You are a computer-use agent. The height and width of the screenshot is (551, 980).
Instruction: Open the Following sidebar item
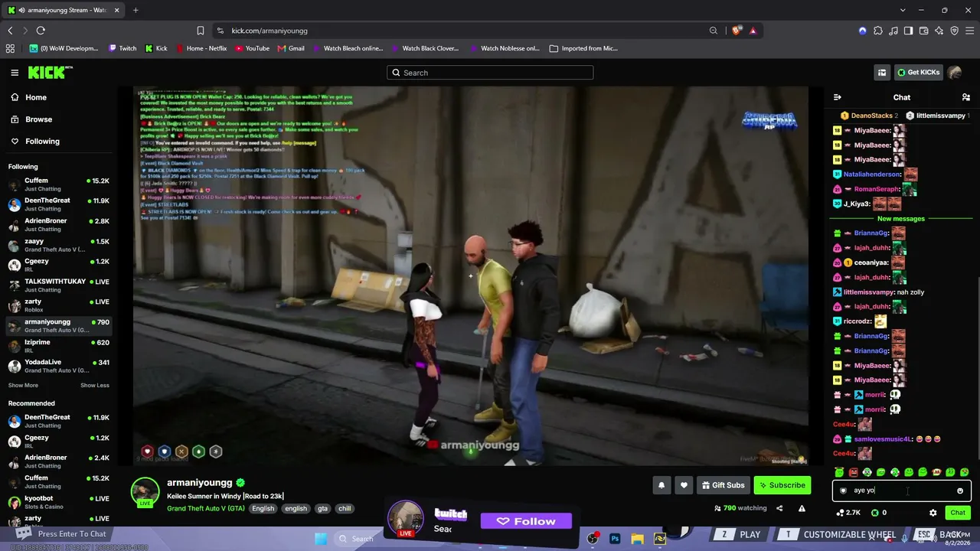coord(42,142)
